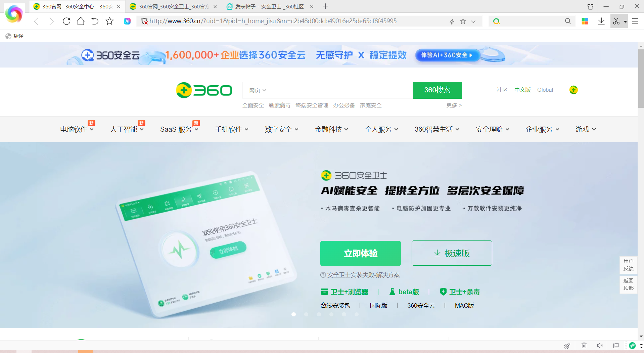Open the downloads arrow icon
The width and height of the screenshot is (644, 353).
(601, 21)
